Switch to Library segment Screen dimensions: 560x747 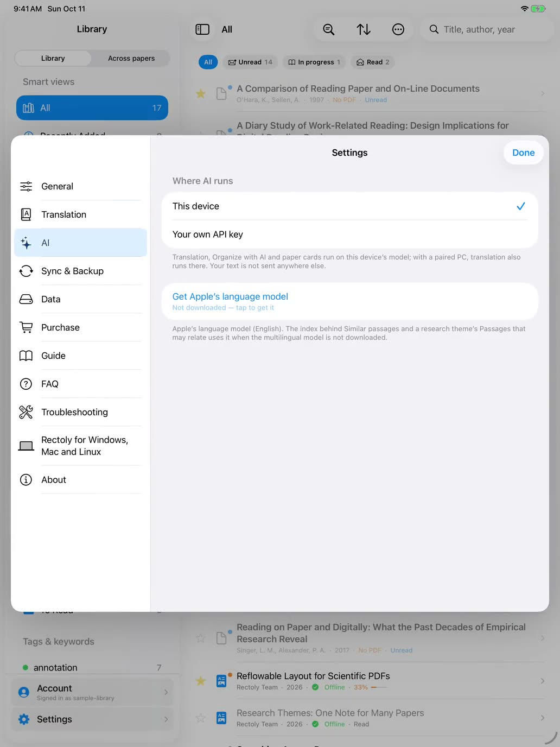pos(53,58)
